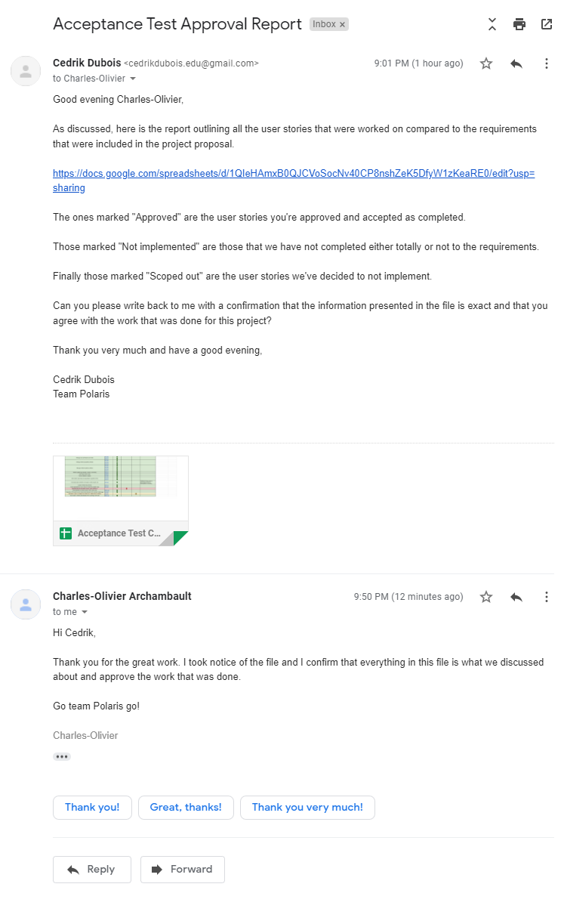Screen dimensions: 564x924
Task: Open conversation in new window icon
Action: point(547,24)
